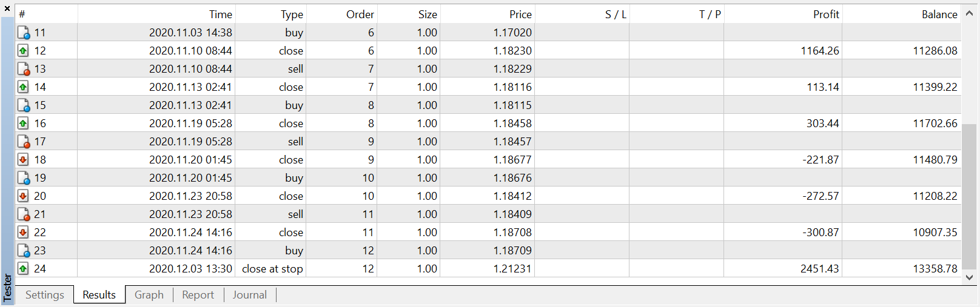Switch to the Settings tab
980x307 pixels.
(x=45, y=295)
